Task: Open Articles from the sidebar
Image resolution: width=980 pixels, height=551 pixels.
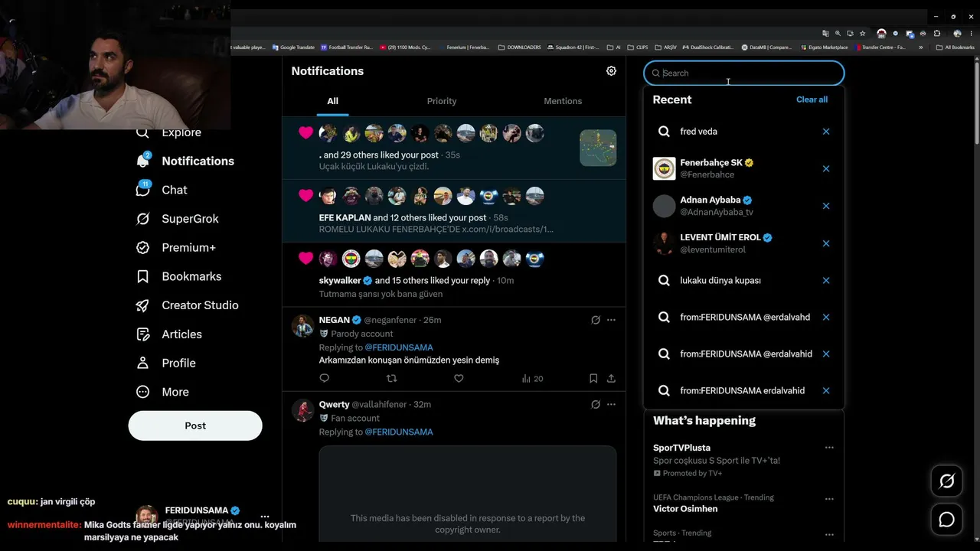Action: click(168, 334)
